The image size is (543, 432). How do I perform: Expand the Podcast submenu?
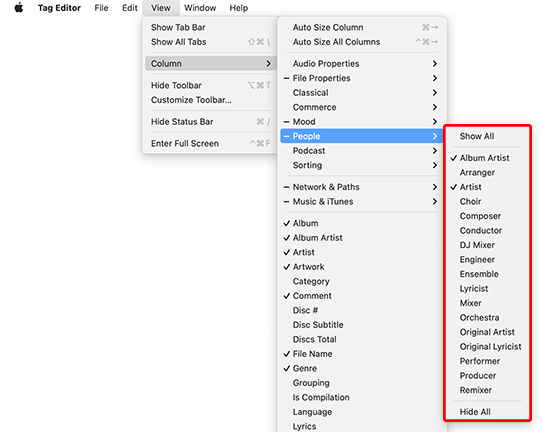pyautogui.click(x=362, y=151)
